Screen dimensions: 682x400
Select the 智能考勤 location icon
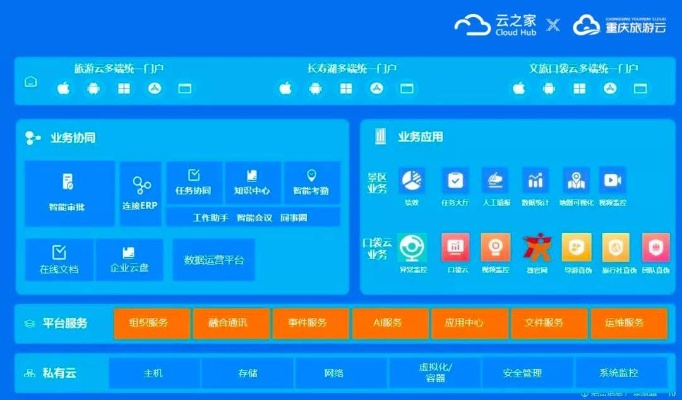(311, 175)
